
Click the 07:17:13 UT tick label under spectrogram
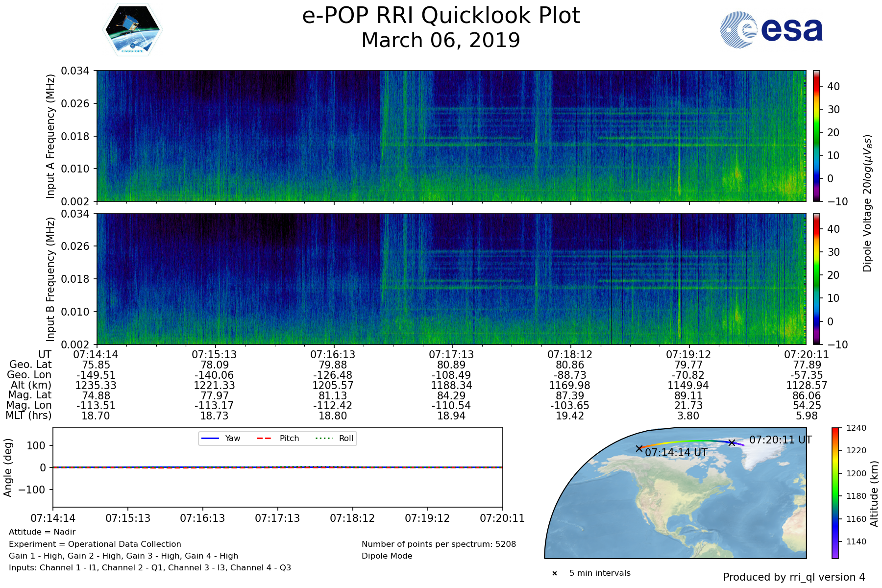451,354
